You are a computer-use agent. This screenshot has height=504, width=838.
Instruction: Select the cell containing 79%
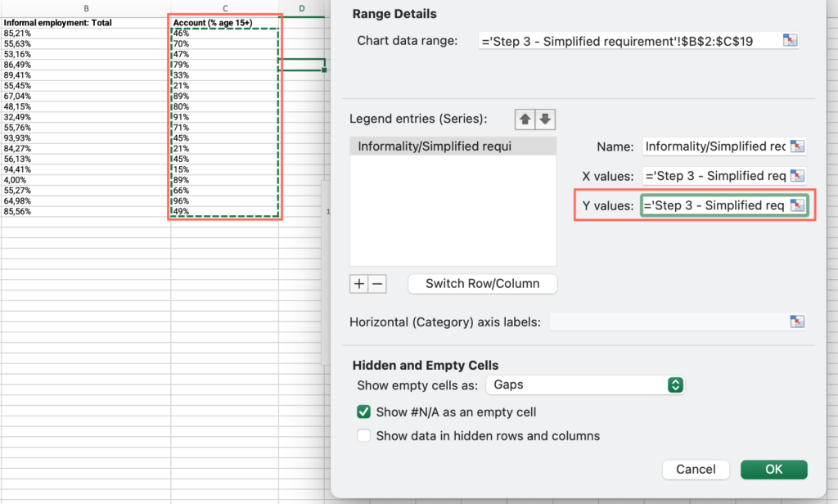225,65
